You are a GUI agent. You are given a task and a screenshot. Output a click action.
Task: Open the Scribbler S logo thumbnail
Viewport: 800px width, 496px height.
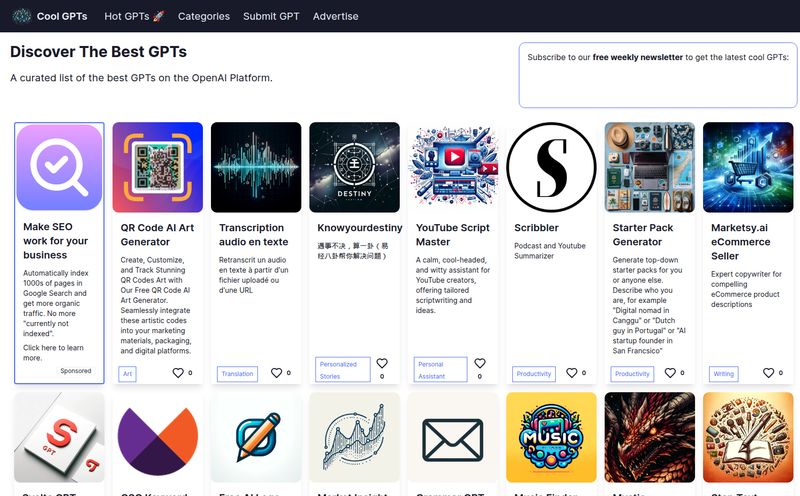(x=552, y=167)
